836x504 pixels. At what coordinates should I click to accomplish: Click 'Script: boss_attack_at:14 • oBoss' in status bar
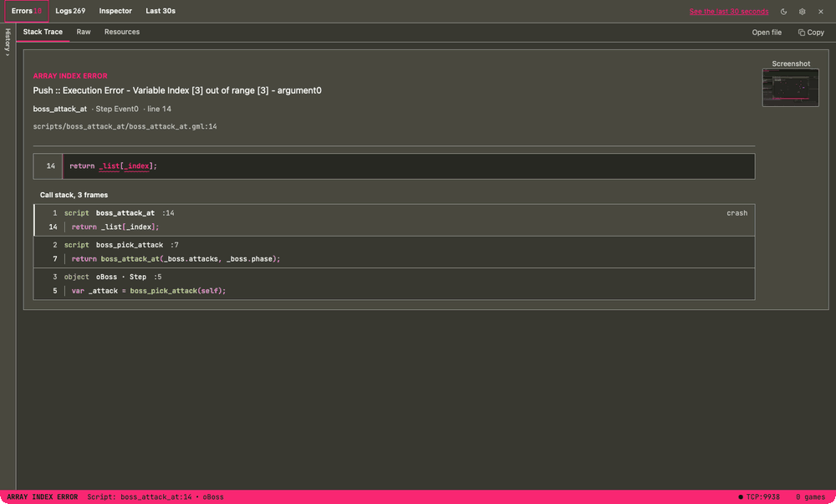pyautogui.click(x=155, y=497)
